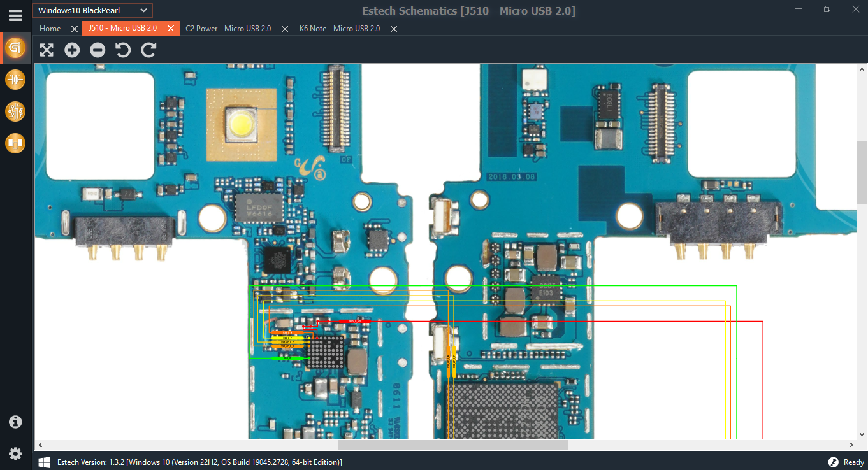The width and height of the screenshot is (868, 470).
Task: Click the Estech Version status text
Action: click(x=199, y=462)
